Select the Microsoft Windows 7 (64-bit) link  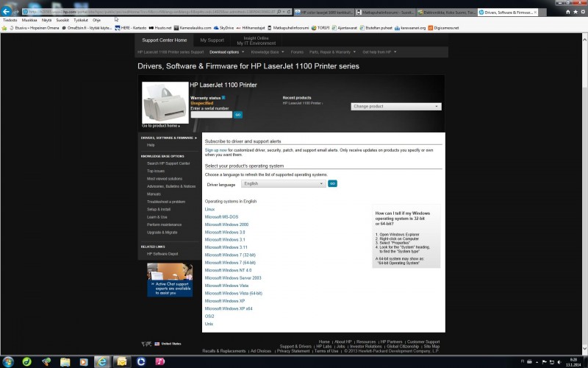pos(230,263)
